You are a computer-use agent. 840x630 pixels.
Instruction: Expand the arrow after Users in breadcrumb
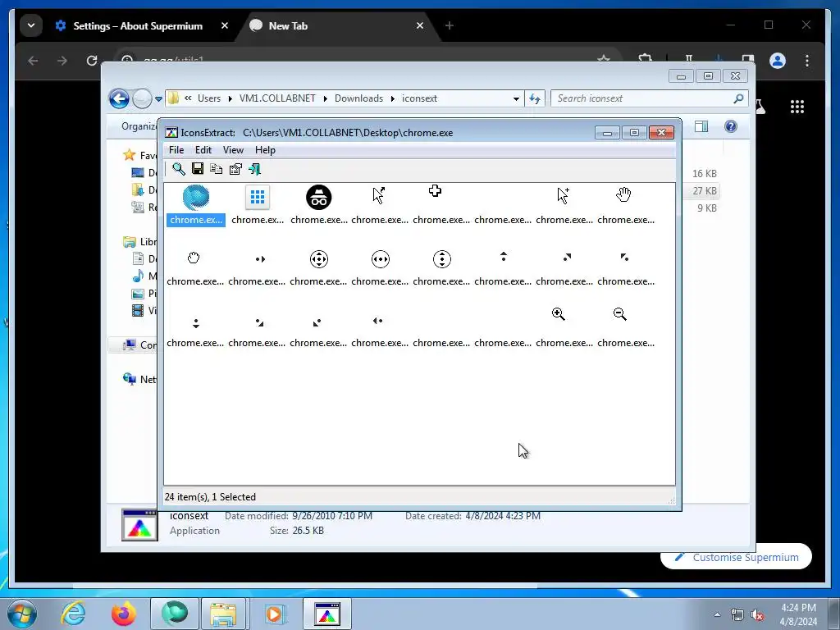point(231,98)
